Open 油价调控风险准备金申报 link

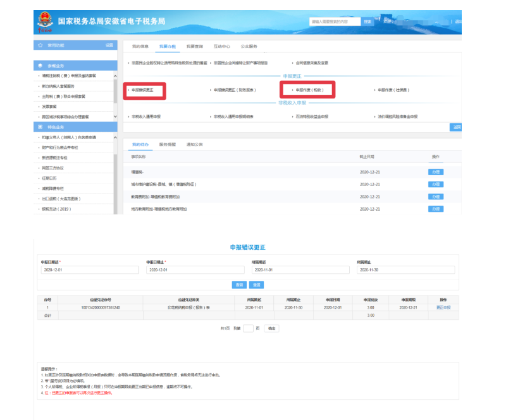(x=398, y=116)
